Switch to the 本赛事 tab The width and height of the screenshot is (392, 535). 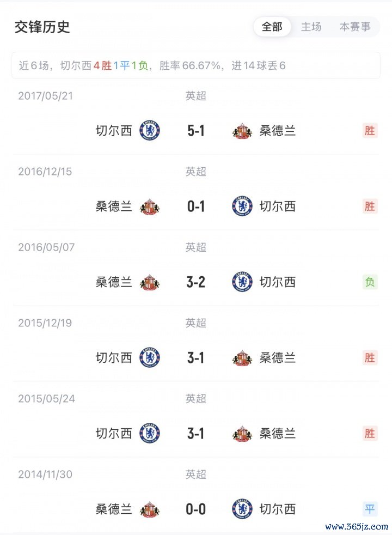pos(355,27)
